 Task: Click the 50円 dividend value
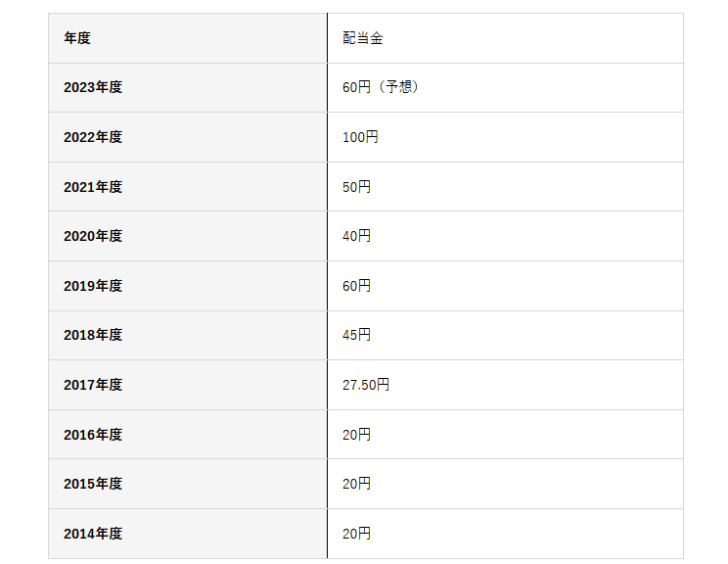tap(356, 187)
